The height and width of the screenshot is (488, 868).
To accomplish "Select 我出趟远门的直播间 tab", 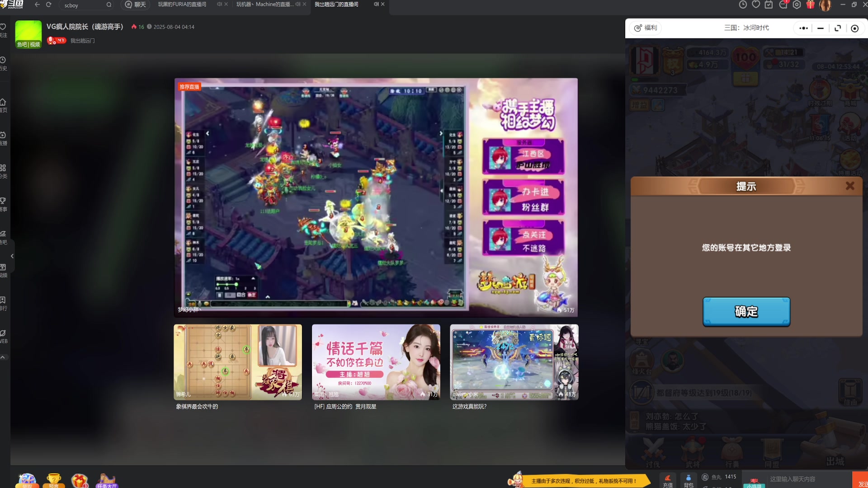I will click(336, 5).
